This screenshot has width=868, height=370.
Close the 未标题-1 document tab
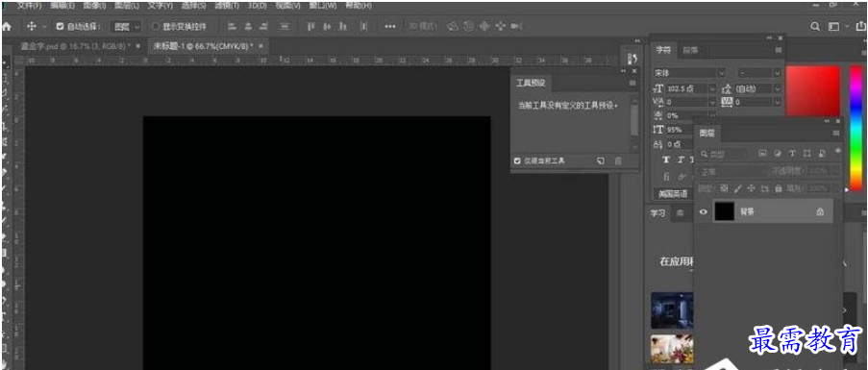(260, 46)
